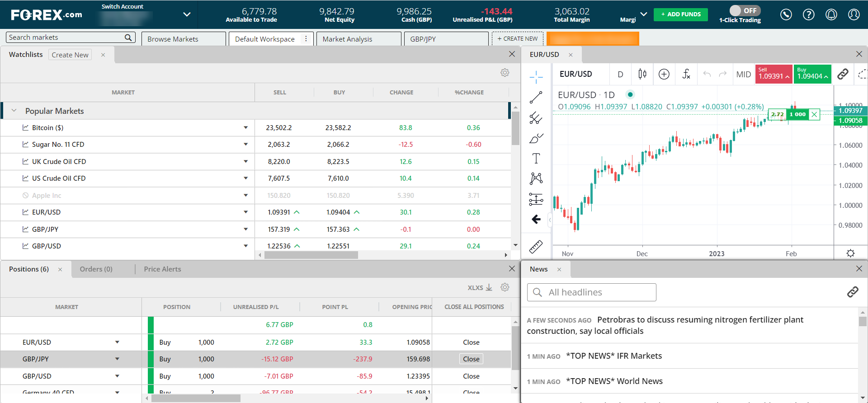Close the GBP/JPY position
This screenshot has width=868, height=403.
[471, 359]
